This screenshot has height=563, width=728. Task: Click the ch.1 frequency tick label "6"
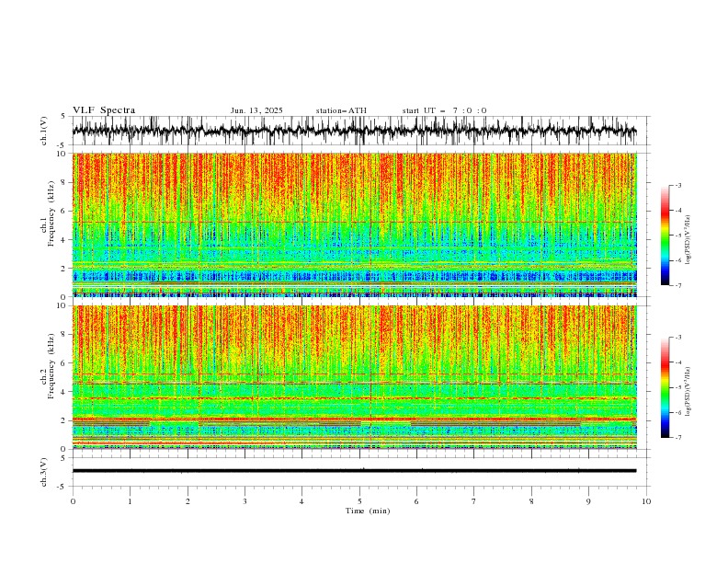click(63, 211)
